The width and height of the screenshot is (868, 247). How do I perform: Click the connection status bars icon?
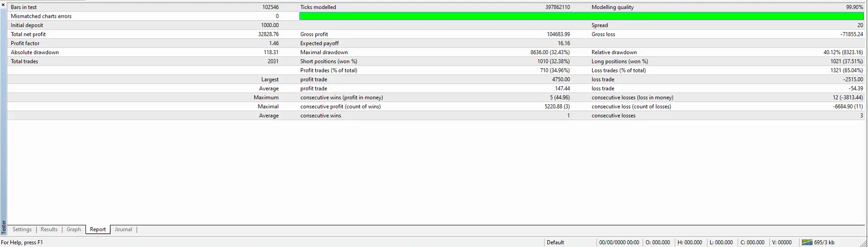click(x=807, y=242)
